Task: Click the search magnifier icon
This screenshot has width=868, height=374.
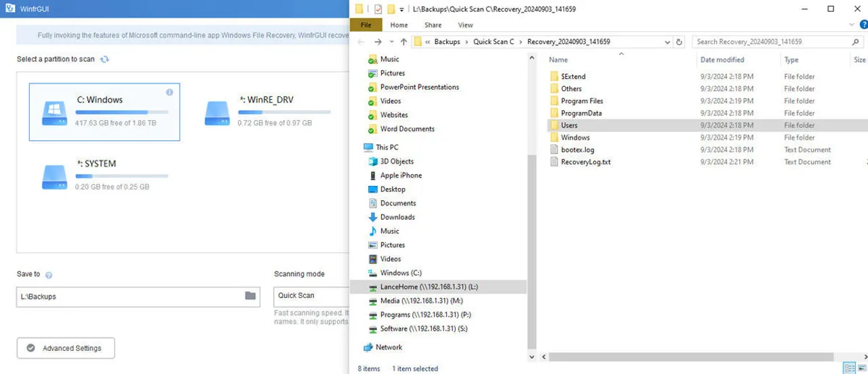Action: click(855, 42)
